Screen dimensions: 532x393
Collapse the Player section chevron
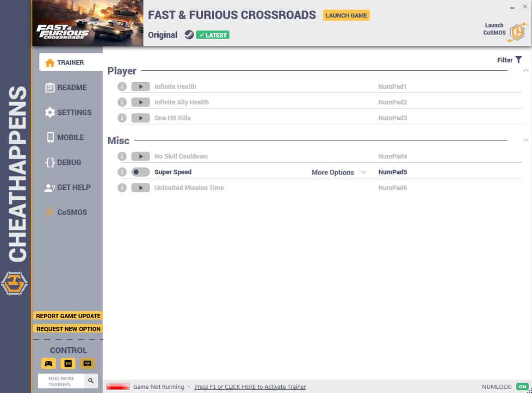click(x=526, y=71)
